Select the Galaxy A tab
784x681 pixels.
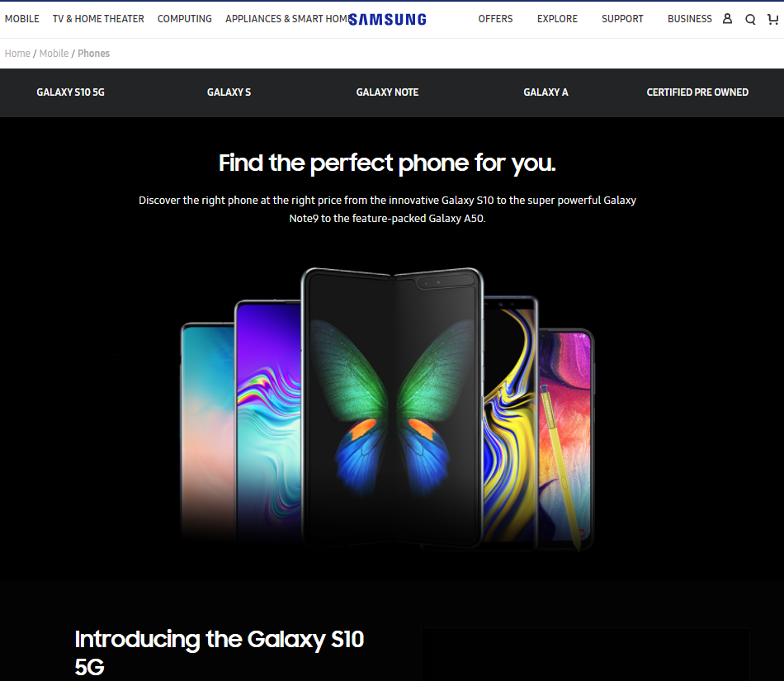[x=546, y=92]
